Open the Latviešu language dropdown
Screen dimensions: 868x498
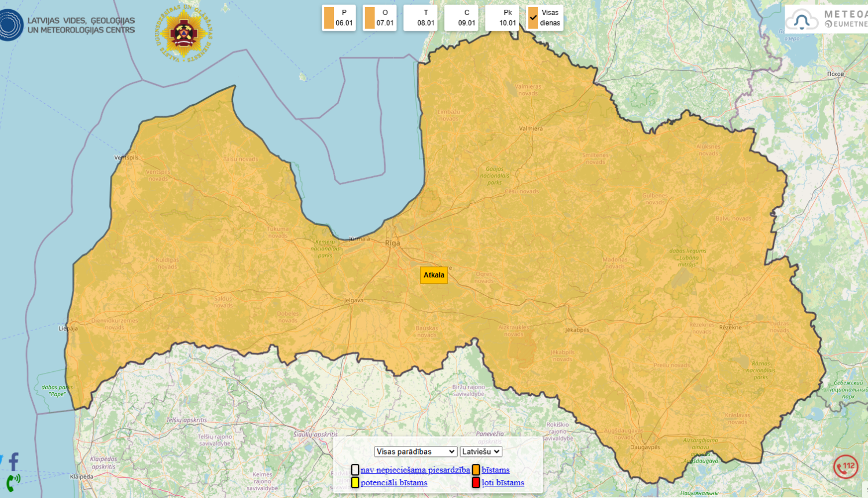480,452
